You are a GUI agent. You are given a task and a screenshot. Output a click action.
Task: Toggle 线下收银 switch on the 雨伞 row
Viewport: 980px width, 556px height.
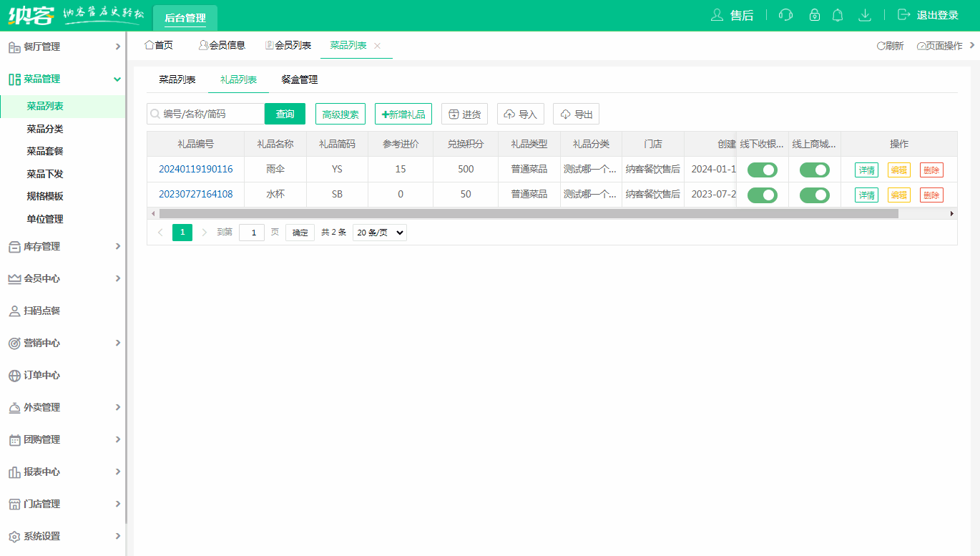(x=762, y=170)
